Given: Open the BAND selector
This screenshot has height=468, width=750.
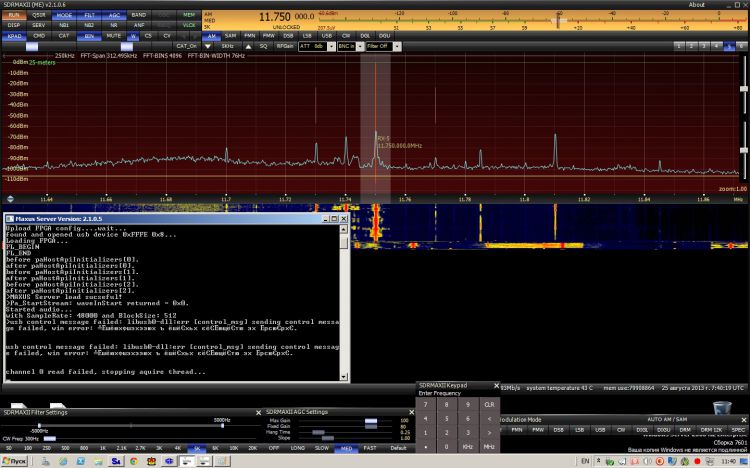Looking at the screenshot, I should [x=139, y=15].
